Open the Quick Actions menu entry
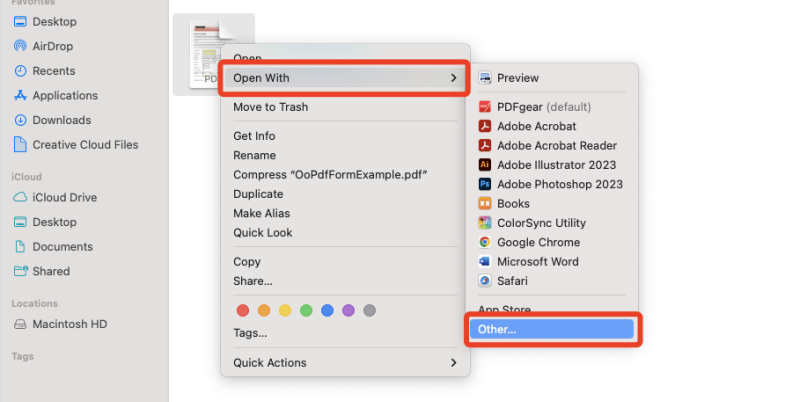Image resolution: width=798 pixels, height=402 pixels. point(345,363)
